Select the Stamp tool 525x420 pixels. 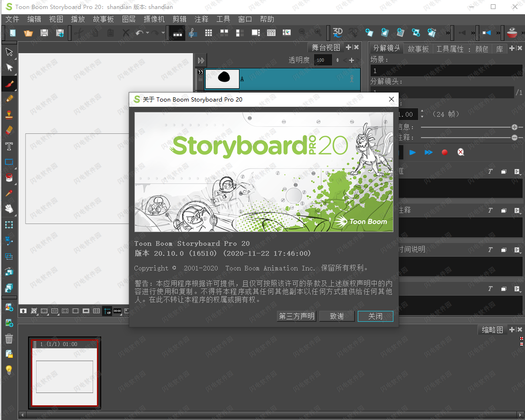tap(9, 115)
